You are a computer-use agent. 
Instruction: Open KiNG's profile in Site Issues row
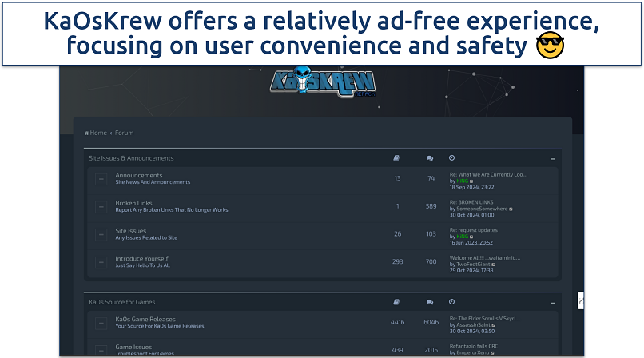pyautogui.click(x=462, y=237)
